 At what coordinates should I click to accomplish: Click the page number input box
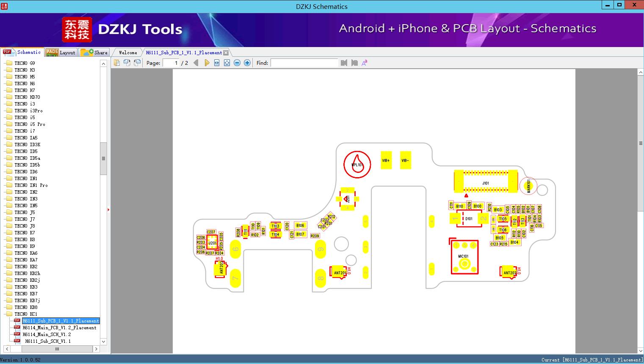[x=171, y=63]
